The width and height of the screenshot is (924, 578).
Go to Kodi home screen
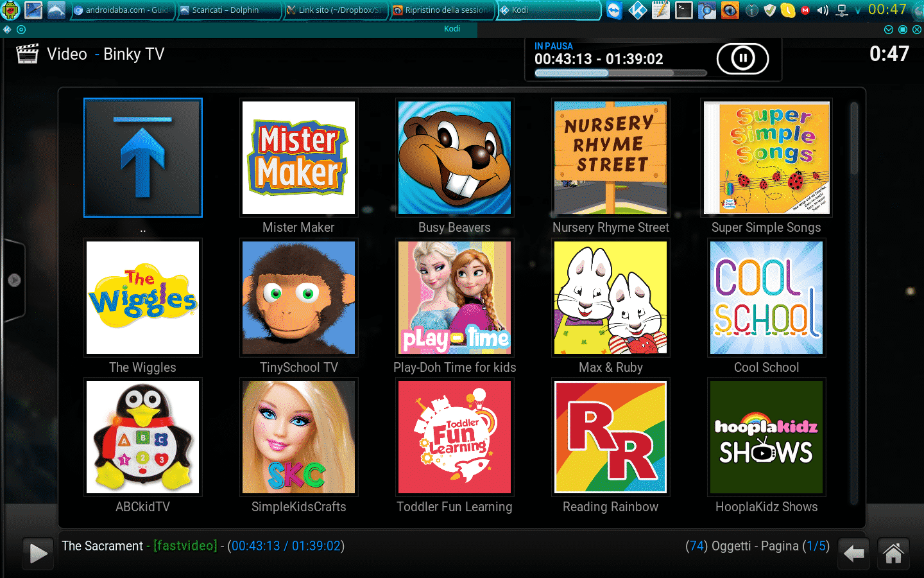coord(893,553)
